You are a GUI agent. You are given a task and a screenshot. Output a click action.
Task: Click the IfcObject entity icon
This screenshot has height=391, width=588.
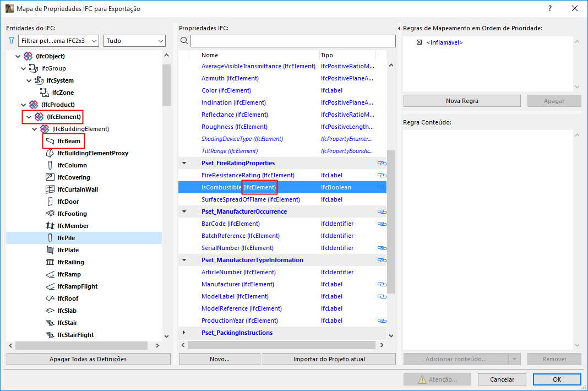pyautogui.click(x=28, y=56)
